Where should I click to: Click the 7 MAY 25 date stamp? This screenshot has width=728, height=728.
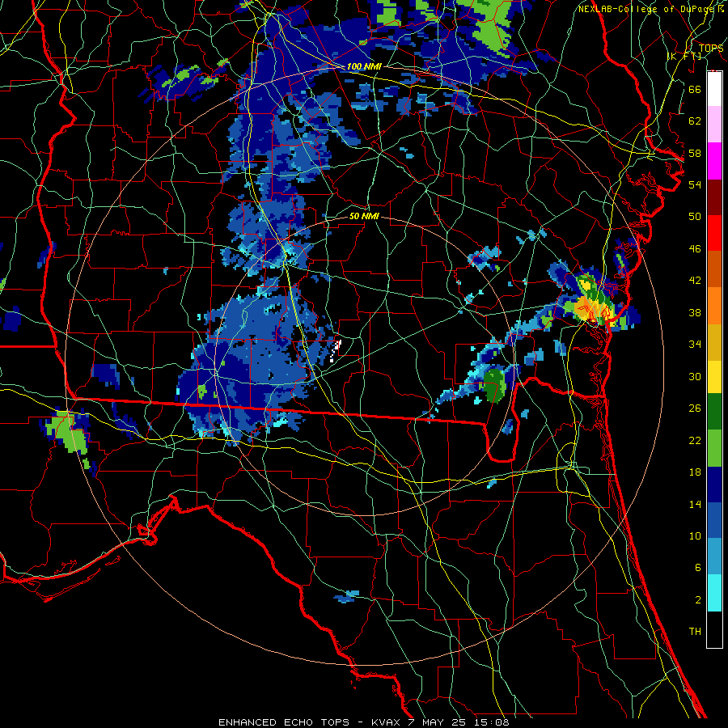tap(438, 722)
